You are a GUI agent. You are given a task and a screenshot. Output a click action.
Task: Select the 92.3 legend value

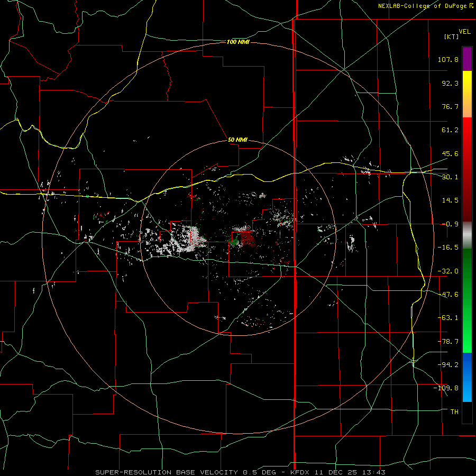pyautogui.click(x=450, y=83)
